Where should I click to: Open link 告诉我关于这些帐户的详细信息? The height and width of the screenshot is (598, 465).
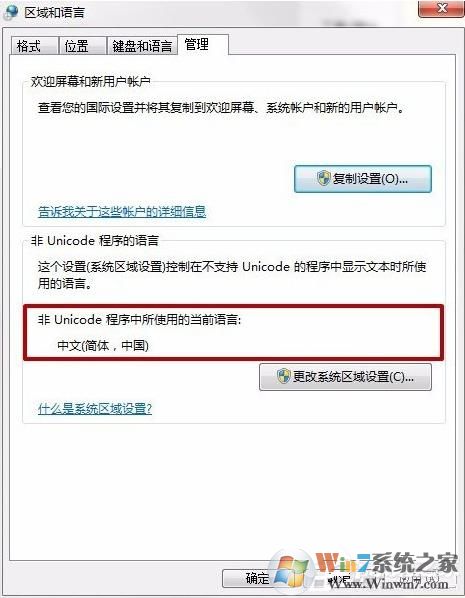[122, 211]
